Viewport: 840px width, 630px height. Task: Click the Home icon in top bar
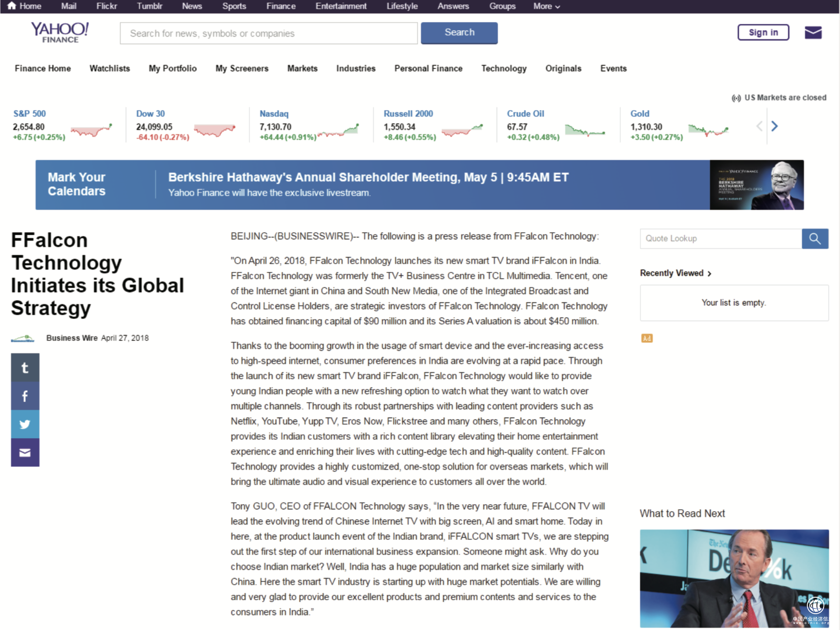tap(12, 6)
